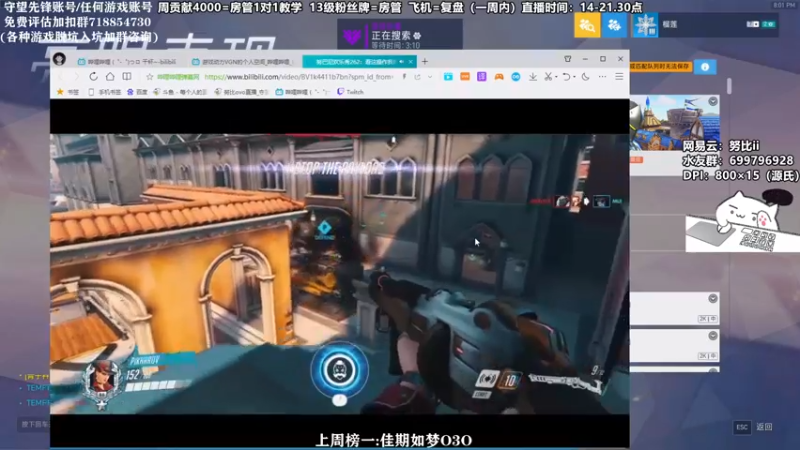Switch to the first bilibili tab
The width and height of the screenshot is (800, 450).
[128, 62]
